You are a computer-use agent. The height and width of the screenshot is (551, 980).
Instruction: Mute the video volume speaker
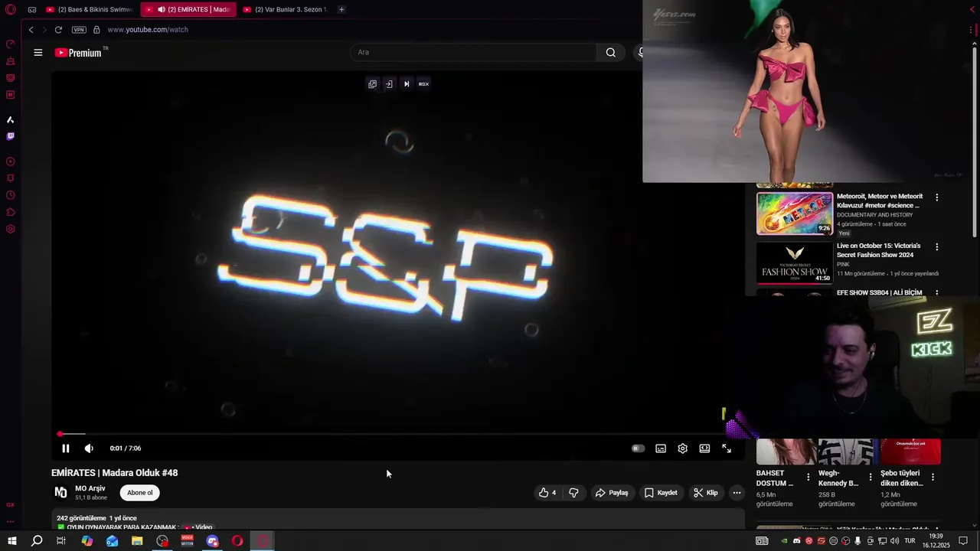pyautogui.click(x=89, y=448)
